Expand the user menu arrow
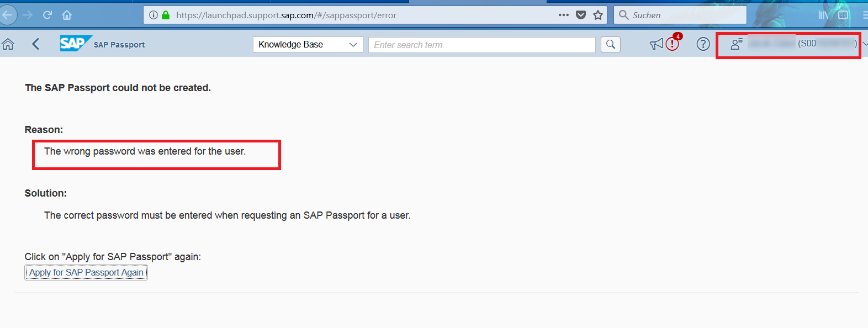The image size is (868, 328). (x=865, y=44)
